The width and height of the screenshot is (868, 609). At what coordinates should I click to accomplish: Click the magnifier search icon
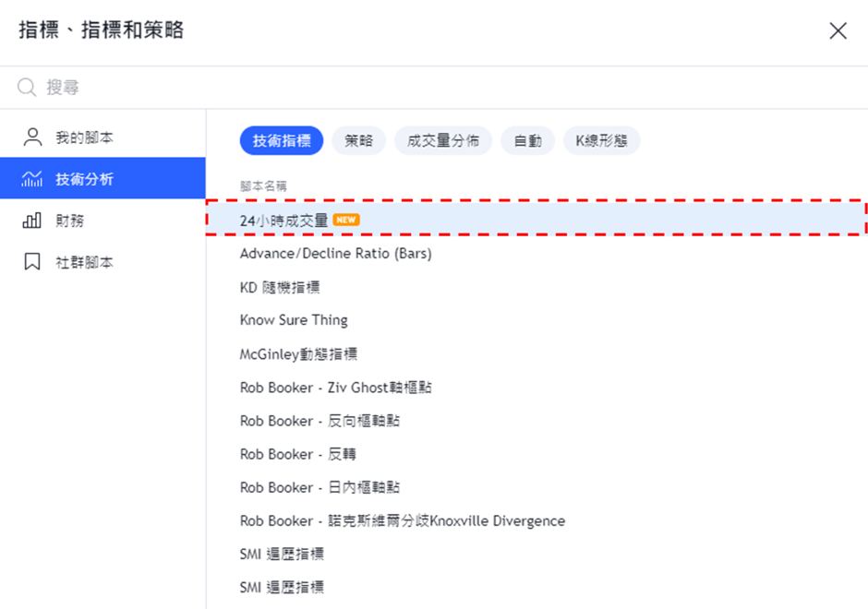pos(28,88)
